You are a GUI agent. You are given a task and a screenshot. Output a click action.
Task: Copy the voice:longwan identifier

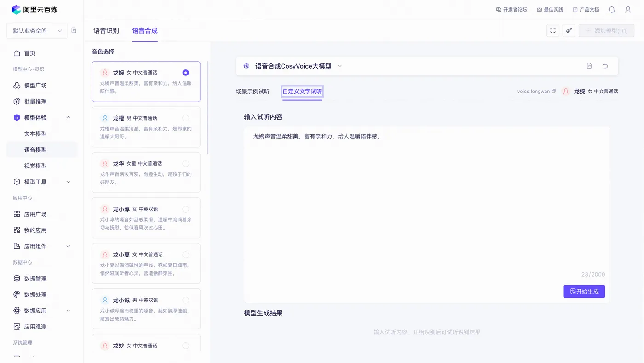pyautogui.click(x=554, y=92)
